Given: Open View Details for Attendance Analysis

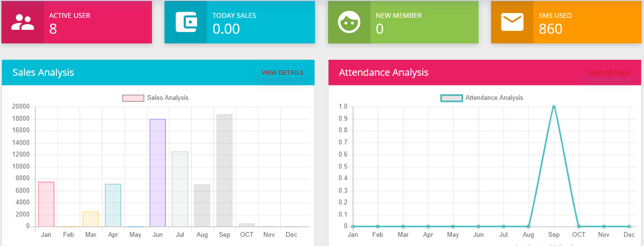Looking at the screenshot, I should (x=609, y=73).
